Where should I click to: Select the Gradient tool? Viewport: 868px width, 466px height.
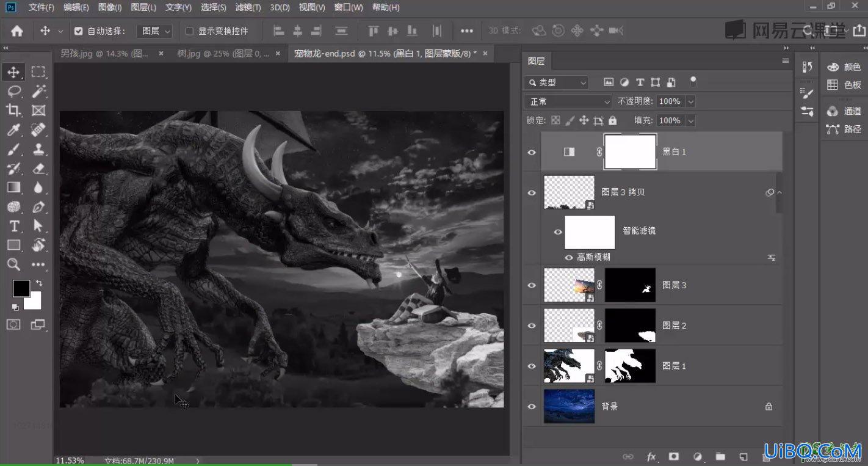(13, 187)
